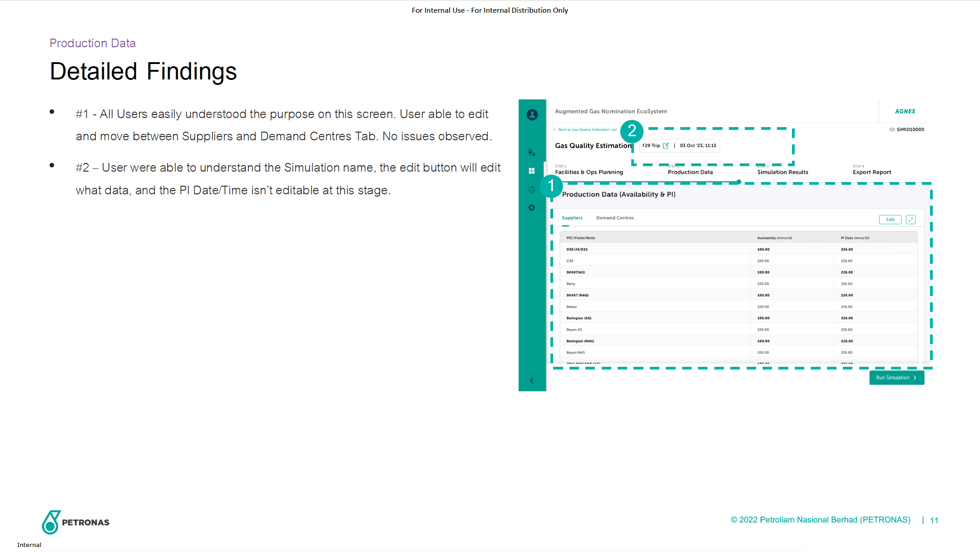This screenshot has height=552, width=980.
Task: Click the stepper progress dot marker
Action: [x=739, y=182]
